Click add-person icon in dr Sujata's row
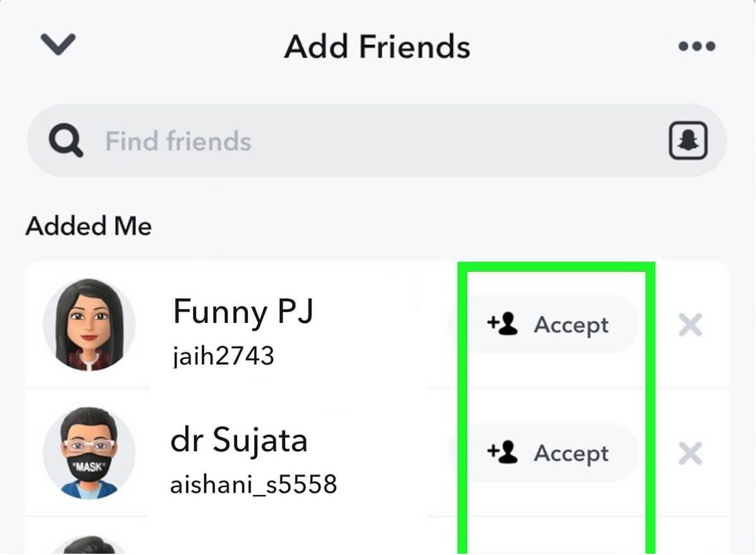756x555 pixels. point(503,452)
